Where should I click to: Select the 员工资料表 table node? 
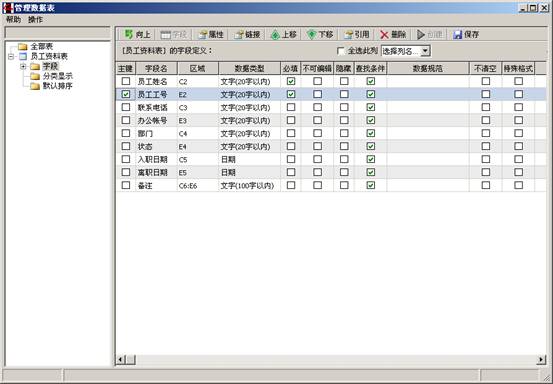point(49,56)
